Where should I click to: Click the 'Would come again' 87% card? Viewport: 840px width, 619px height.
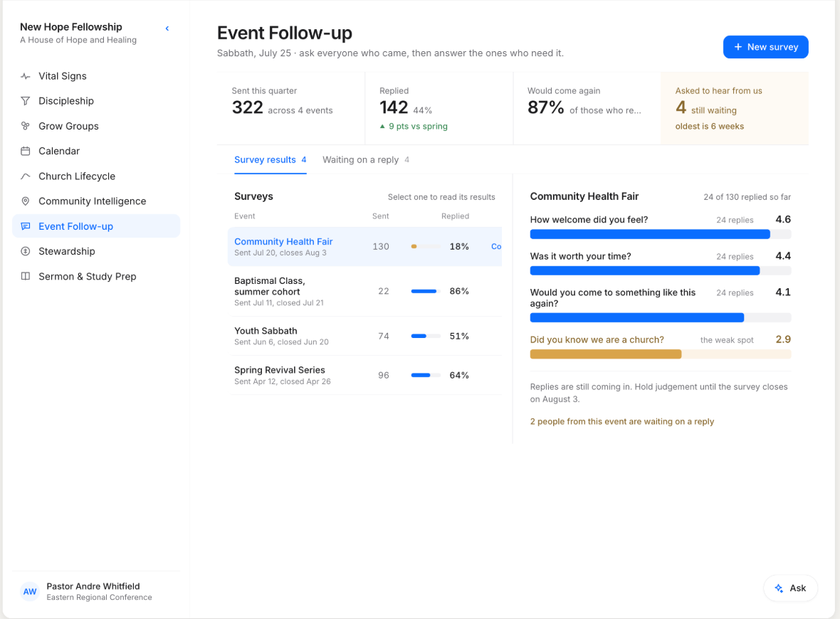click(x=587, y=109)
